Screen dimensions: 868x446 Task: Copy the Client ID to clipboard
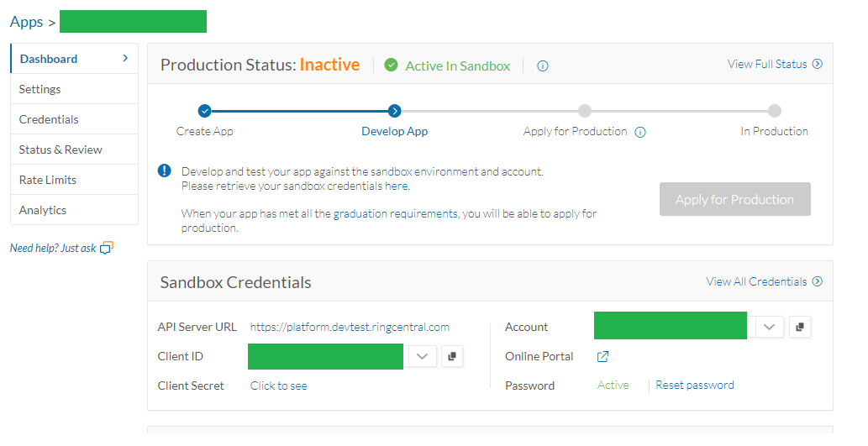pyautogui.click(x=452, y=357)
